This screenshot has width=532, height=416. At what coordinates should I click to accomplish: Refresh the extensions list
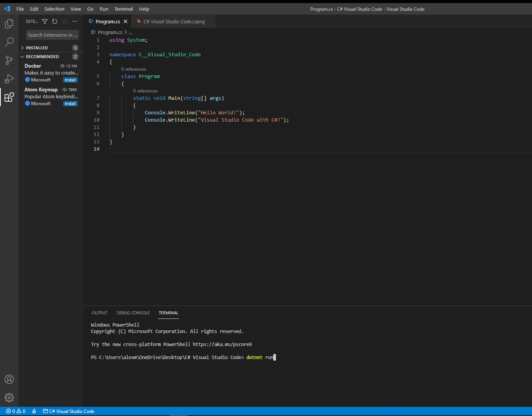tap(55, 21)
